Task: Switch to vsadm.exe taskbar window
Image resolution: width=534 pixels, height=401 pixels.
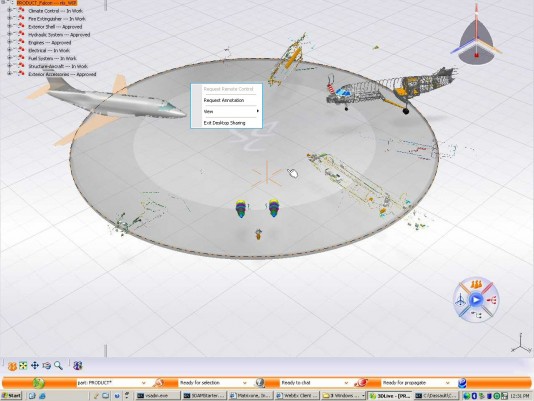Action: tap(158, 396)
